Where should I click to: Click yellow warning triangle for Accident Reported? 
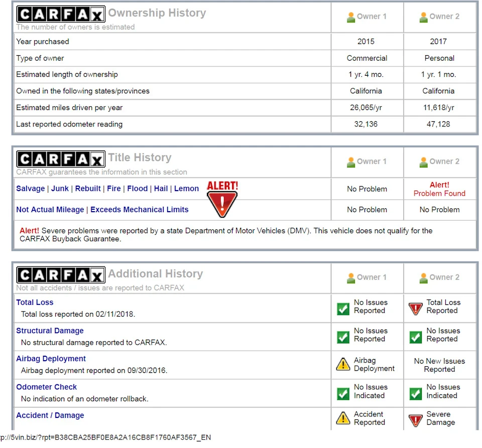coord(343,418)
